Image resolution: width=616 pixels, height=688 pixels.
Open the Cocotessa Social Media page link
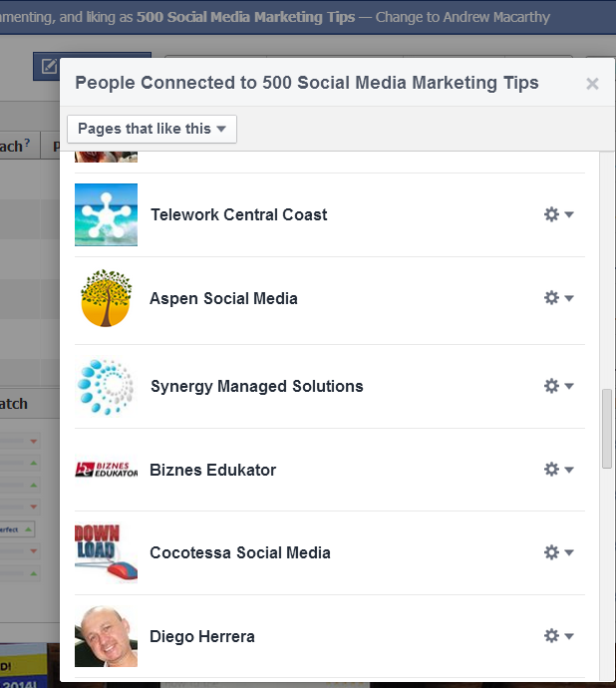240,552
